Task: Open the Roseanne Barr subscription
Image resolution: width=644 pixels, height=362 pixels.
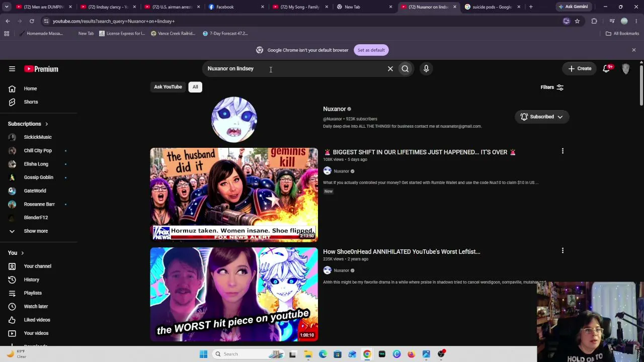Action: click(x=39, y=204)
